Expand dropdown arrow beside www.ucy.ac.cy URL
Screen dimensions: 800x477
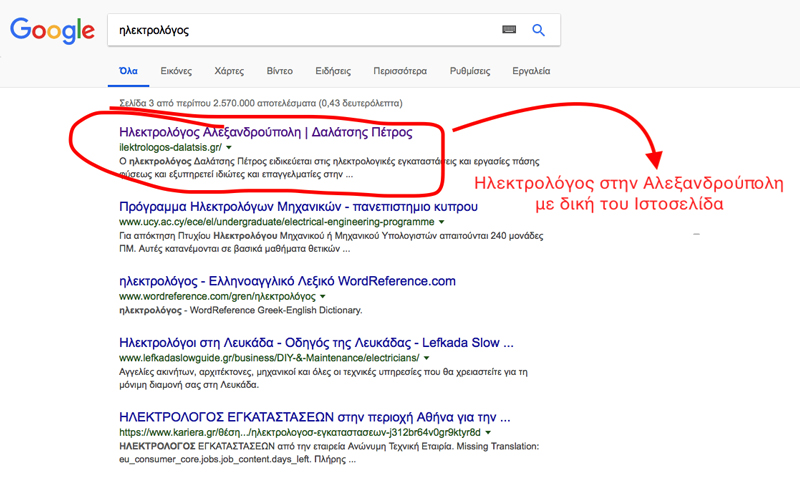click(443, 222)
